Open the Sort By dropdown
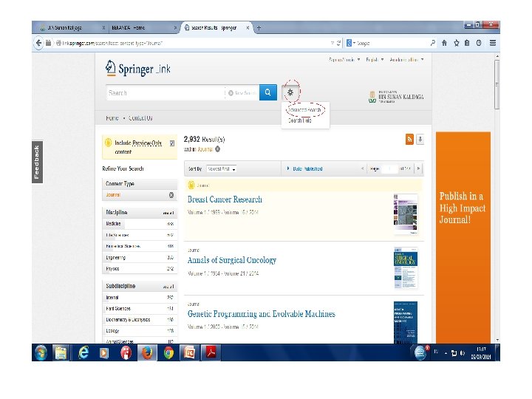This screenshot has height=399, width=532. coord(222,168)
